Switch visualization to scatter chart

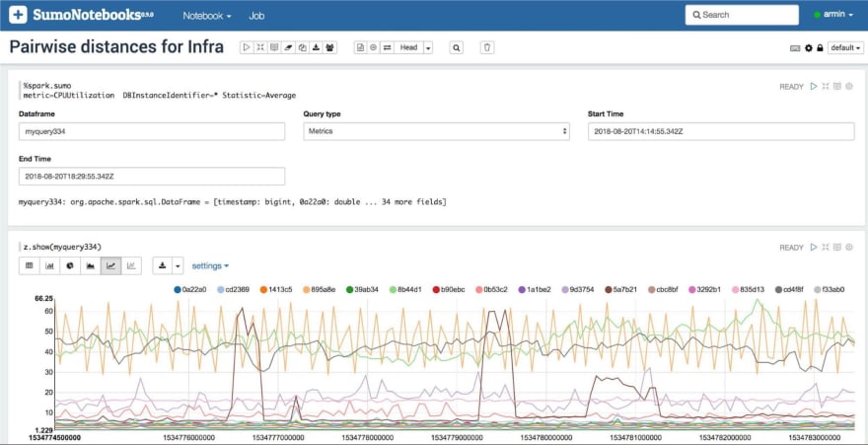(x=131, y=265)
